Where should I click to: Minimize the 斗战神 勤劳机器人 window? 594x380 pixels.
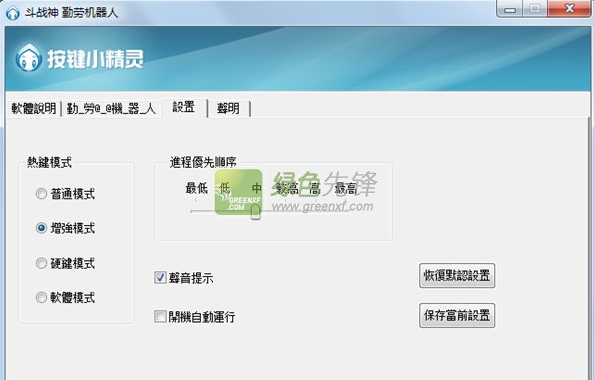510,8
